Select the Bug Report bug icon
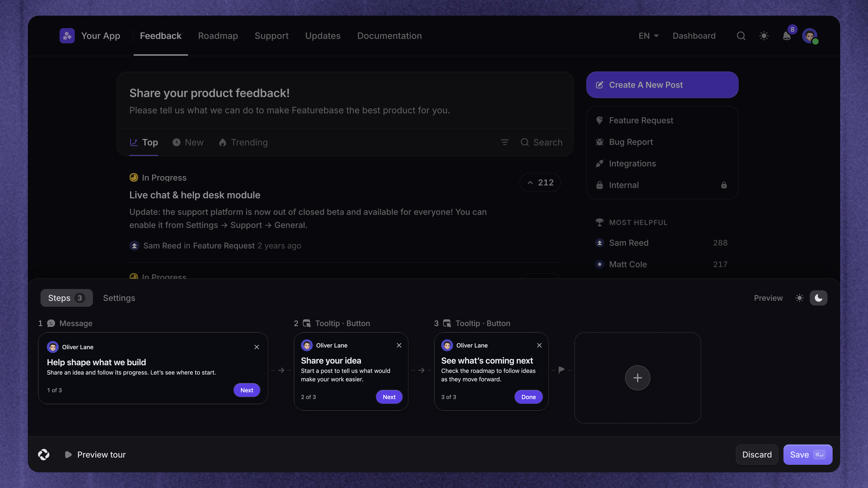This screenshot has width=868, height=488. [x=600, y=142]
